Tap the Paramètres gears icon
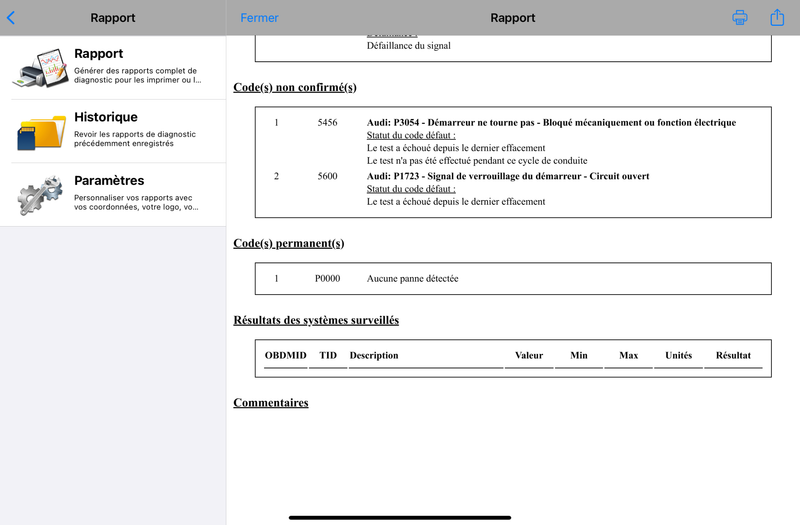Screen dimensions: 800x525 [41, 195]
